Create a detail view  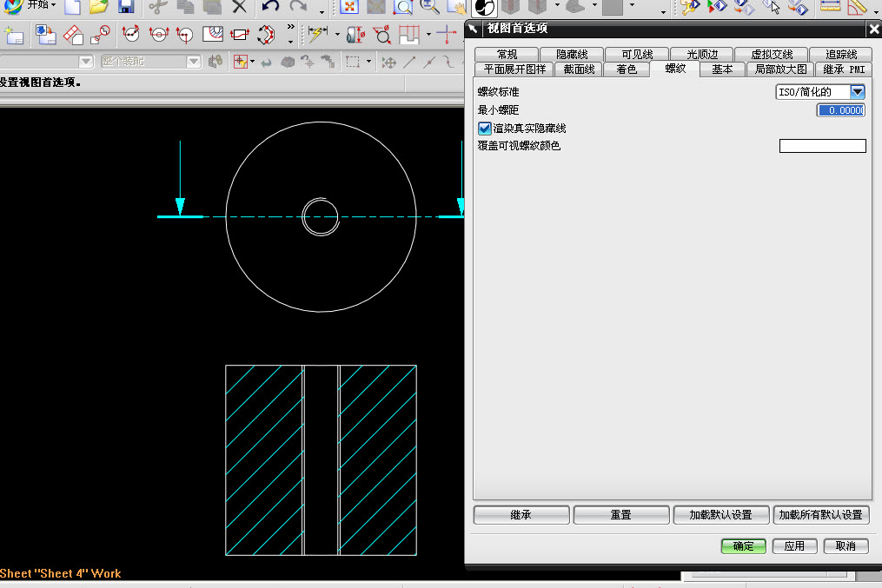click(101, 35)
